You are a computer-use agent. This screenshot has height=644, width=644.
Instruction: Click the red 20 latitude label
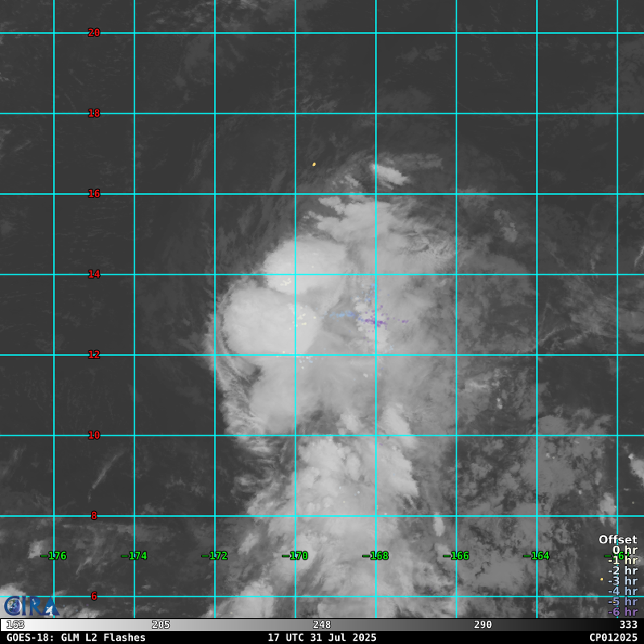(x=94, y=33)
